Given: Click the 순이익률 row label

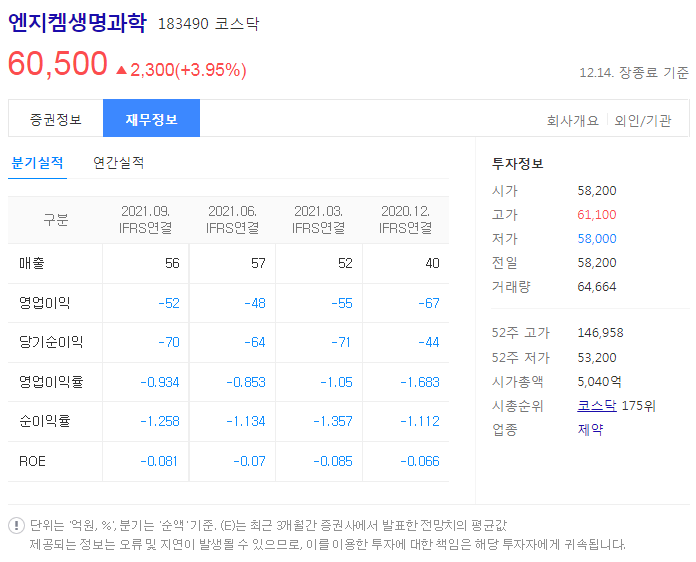Looking at the screenshot, I should point(44,420).
